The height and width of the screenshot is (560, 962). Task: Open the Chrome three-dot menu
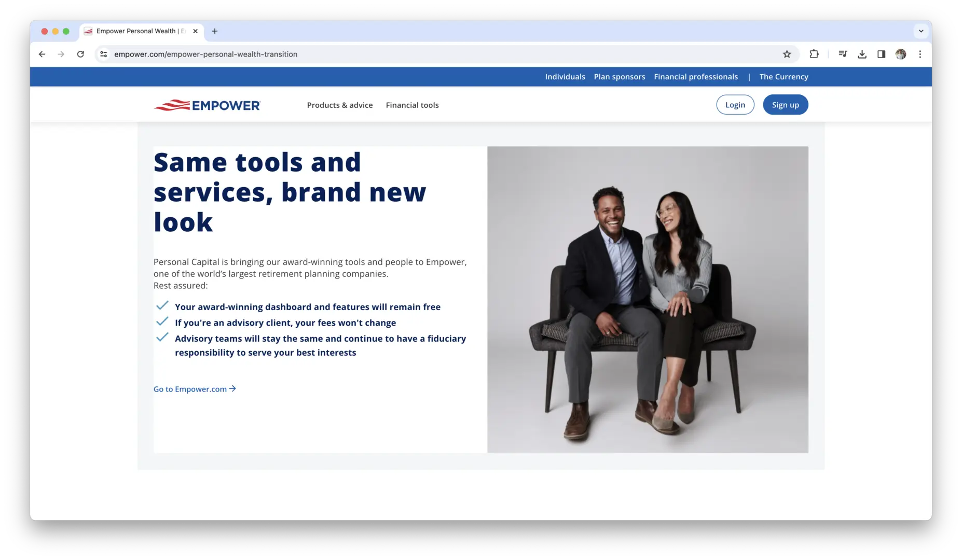tap(920, 54)
